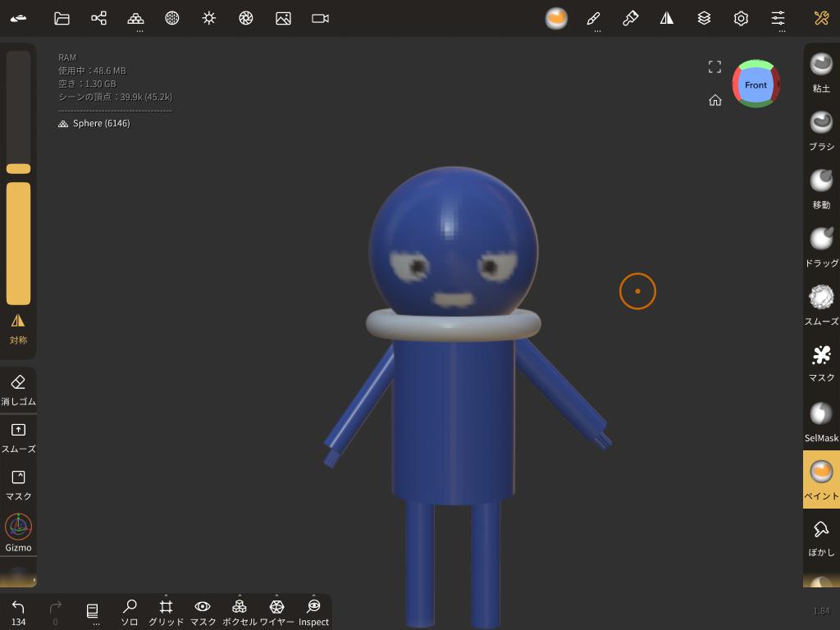Toggle マスク visibility eye in bottom bar

pos(203,610)
